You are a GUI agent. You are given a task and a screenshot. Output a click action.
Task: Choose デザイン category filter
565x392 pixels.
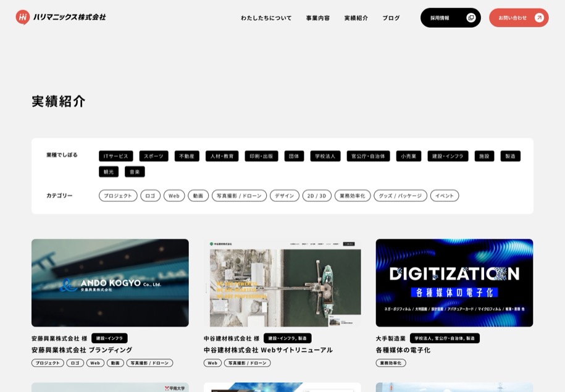tap(285, 196)
